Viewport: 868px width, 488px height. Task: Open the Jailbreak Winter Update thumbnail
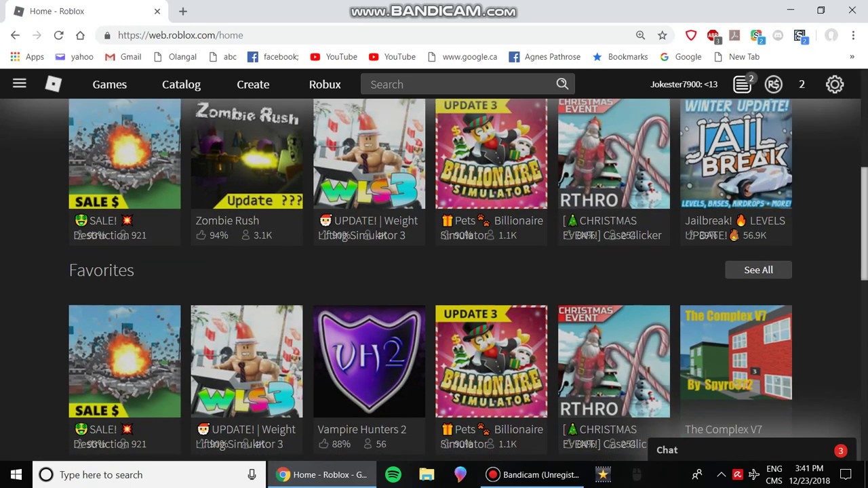736,153
